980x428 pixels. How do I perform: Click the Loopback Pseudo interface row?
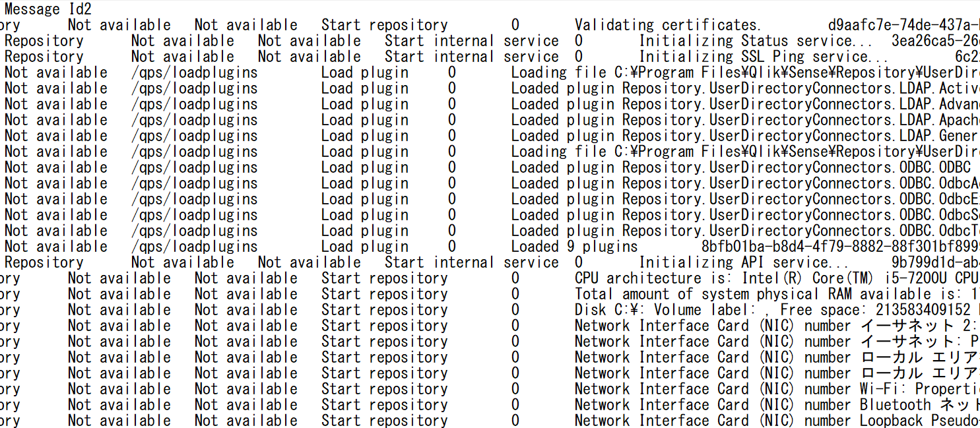[759, 420]
